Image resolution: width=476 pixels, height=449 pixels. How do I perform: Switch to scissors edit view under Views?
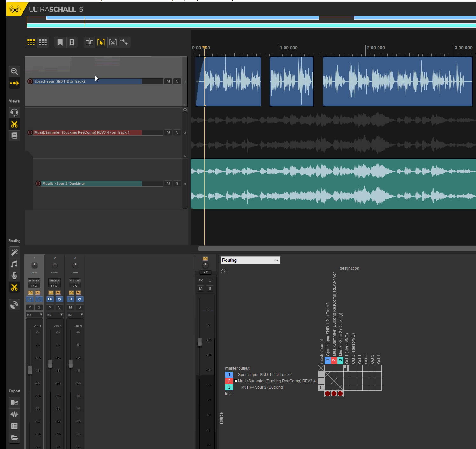pyautogui.click(x=14, y=124)
